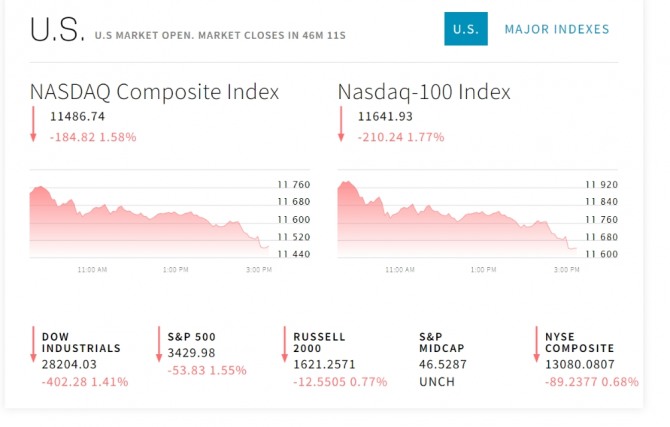The width and height of the screenshot is (670, 427).
Task: Open the S&P Midcap index link
Action: coord(443,342)
